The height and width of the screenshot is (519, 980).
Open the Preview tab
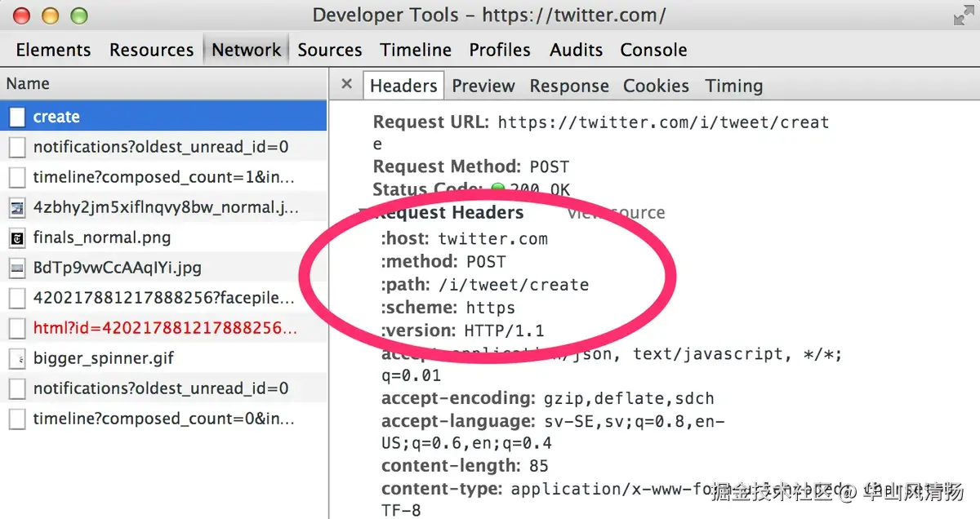tap(483, 85)
